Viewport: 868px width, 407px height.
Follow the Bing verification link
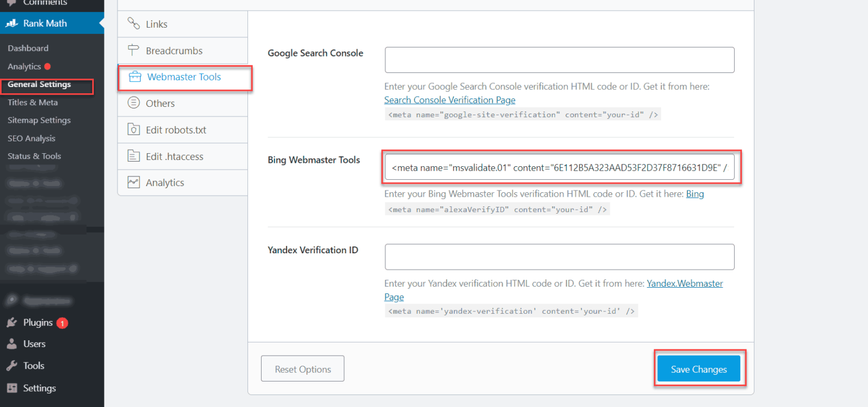click(696, 193)
